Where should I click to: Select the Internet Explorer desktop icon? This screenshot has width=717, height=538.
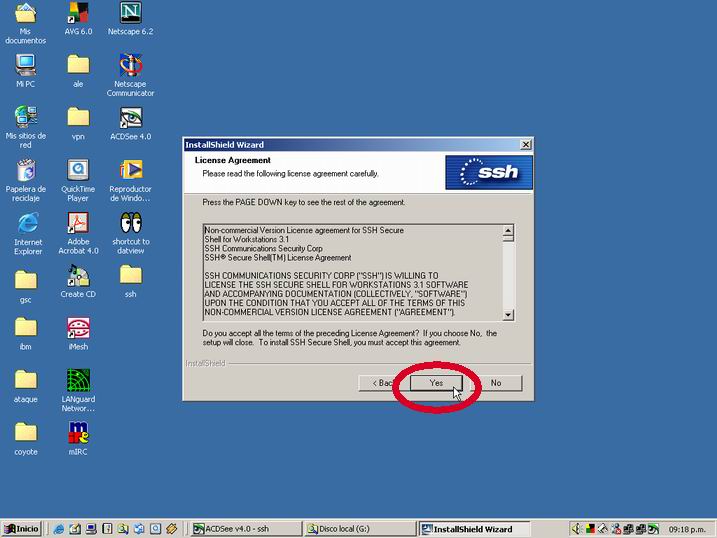coord(28,234)
